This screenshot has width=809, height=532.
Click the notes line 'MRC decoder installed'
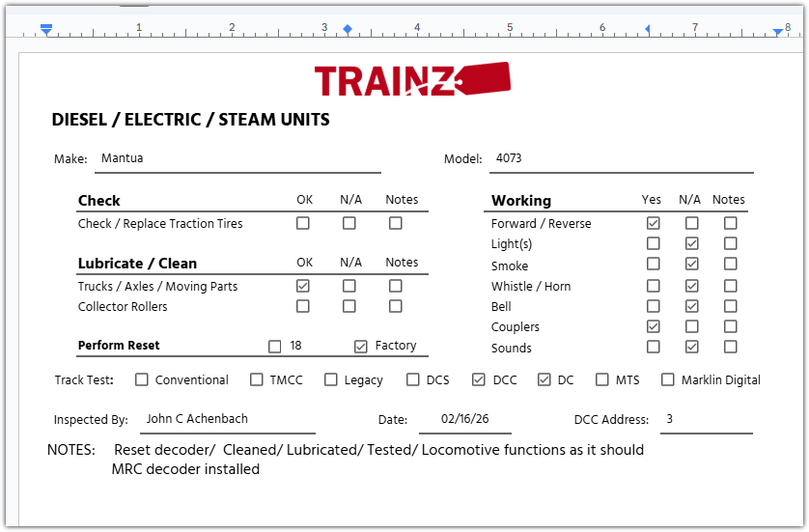tap(185, 469)
